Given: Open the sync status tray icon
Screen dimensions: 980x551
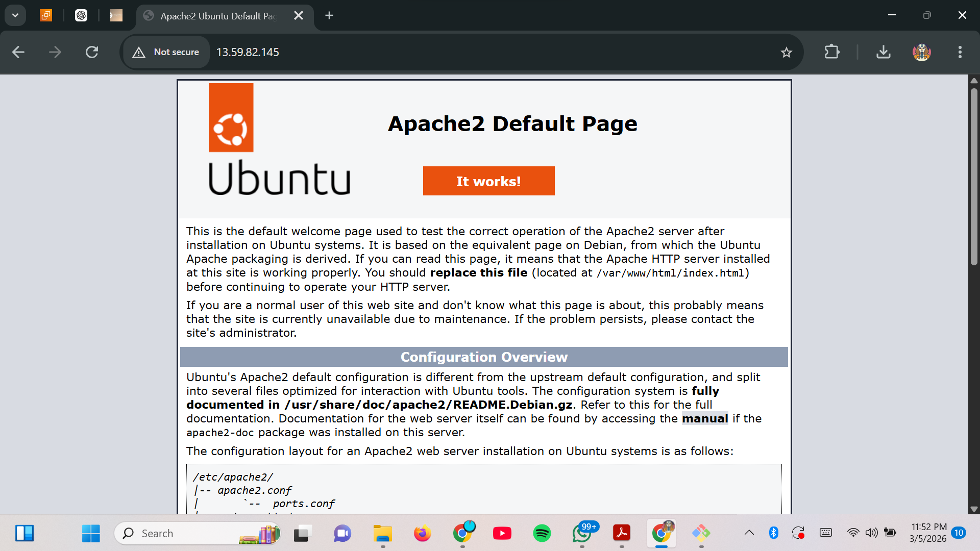Looking at the screenshot, I should (798, 533).
